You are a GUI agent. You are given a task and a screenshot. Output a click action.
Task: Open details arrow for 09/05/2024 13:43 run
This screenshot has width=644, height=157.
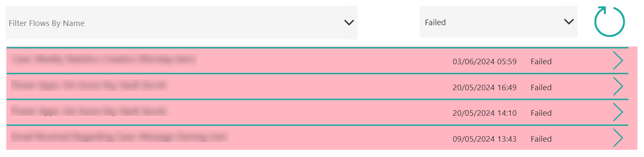tap(618, 138)
